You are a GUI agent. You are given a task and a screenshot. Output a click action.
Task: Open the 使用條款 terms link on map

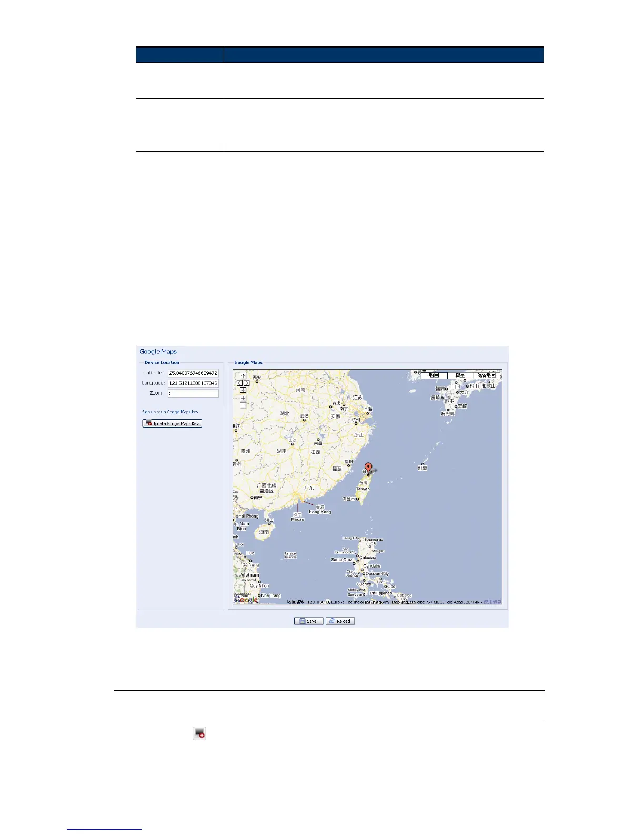coord(492,602)
